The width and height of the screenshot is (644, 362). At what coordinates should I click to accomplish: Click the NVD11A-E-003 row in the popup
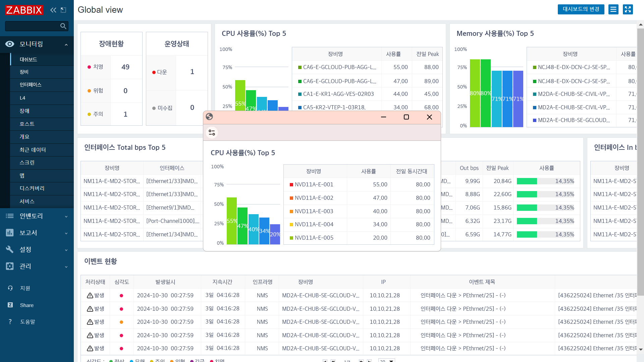coord(359,211)
